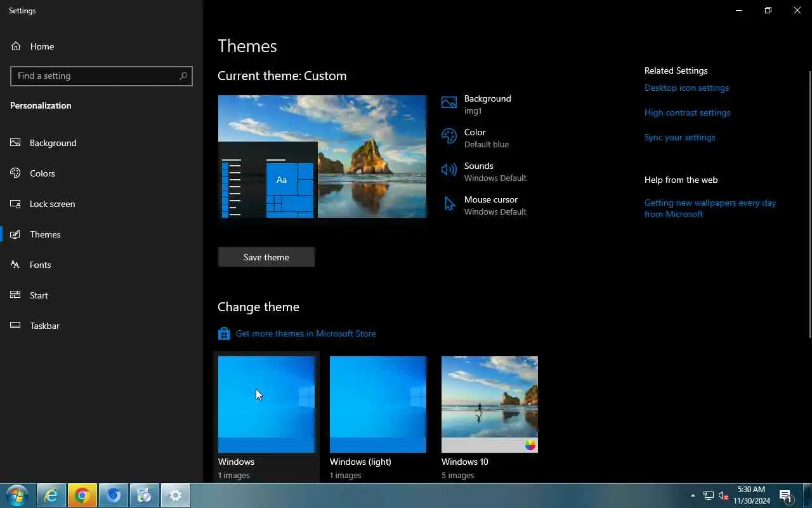Click the Settings gear on taskbar
Viewport: 812px width, 508px height.
point(176,495)
